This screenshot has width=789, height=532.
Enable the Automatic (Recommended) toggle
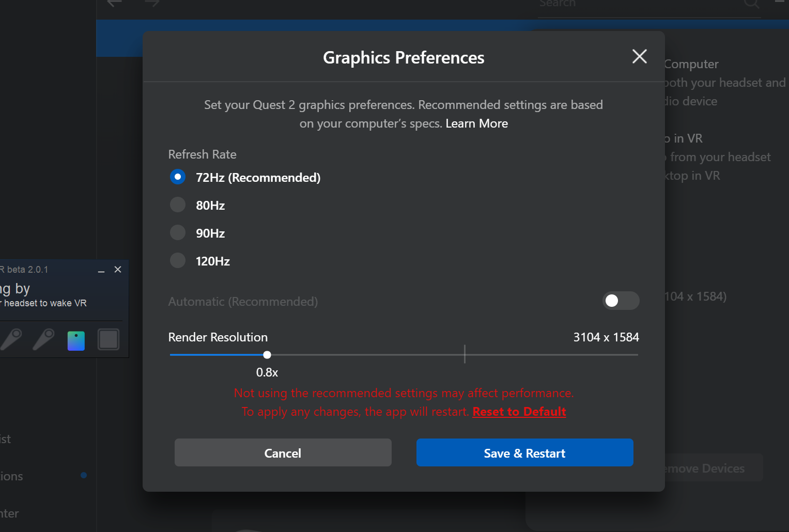(x=621, y=301)
